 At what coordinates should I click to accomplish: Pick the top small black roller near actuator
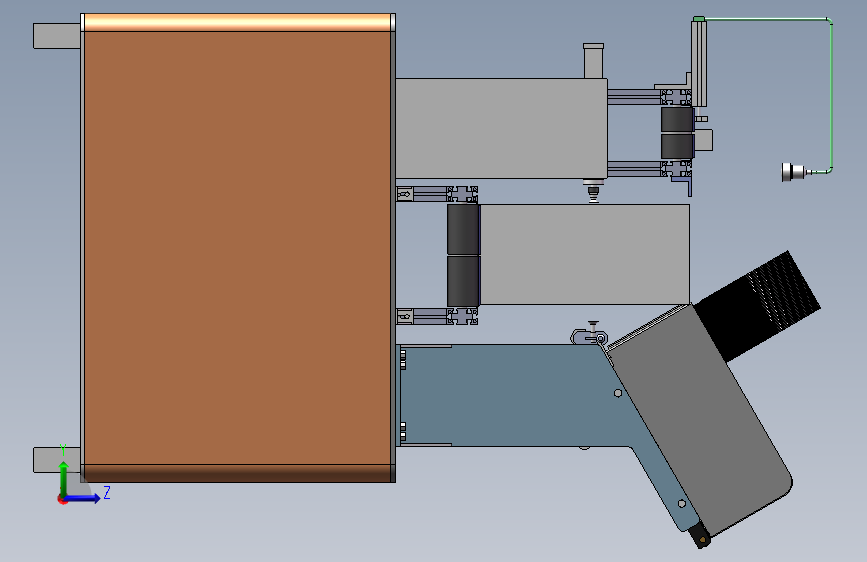(677, 119)
